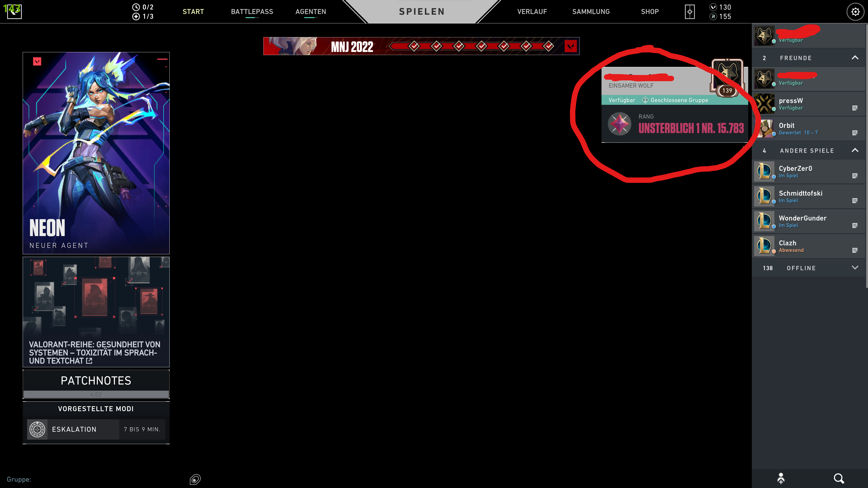868x488 pixels.
Task: Open the friend search magnifier icon
Action: [x=839, y=478]
